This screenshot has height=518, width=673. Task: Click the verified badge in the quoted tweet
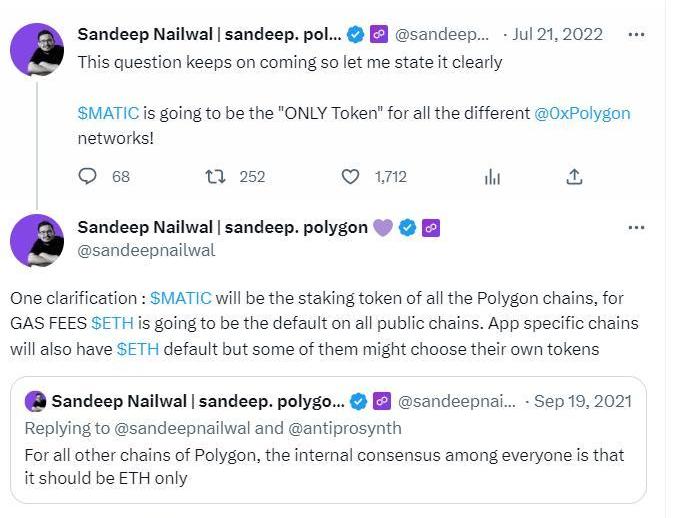pyautogui.click(x=358, y=401)
